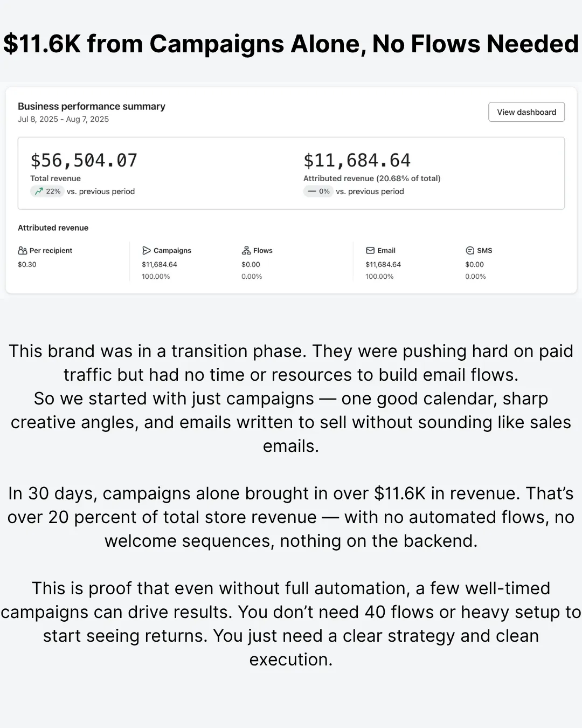Click the $11,684.64 attributed revenue figure
The width and height of the screenshot is (582, 728).
point(357,160)
